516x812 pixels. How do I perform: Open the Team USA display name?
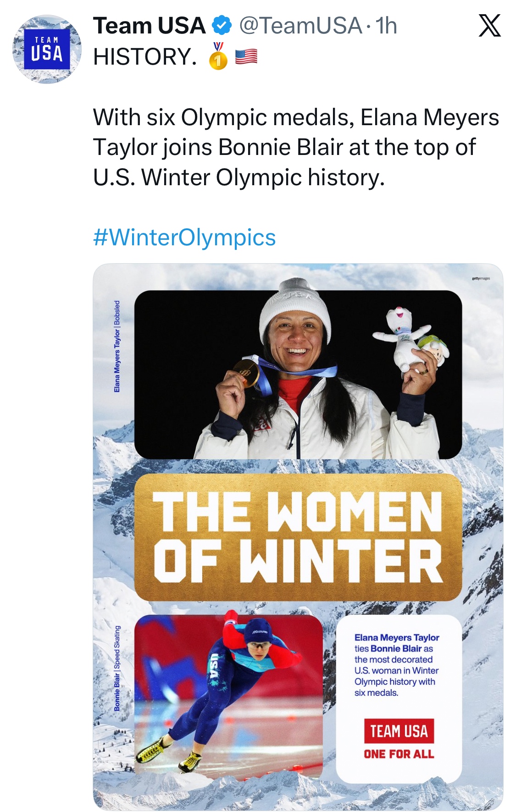(x=149, y=26)
